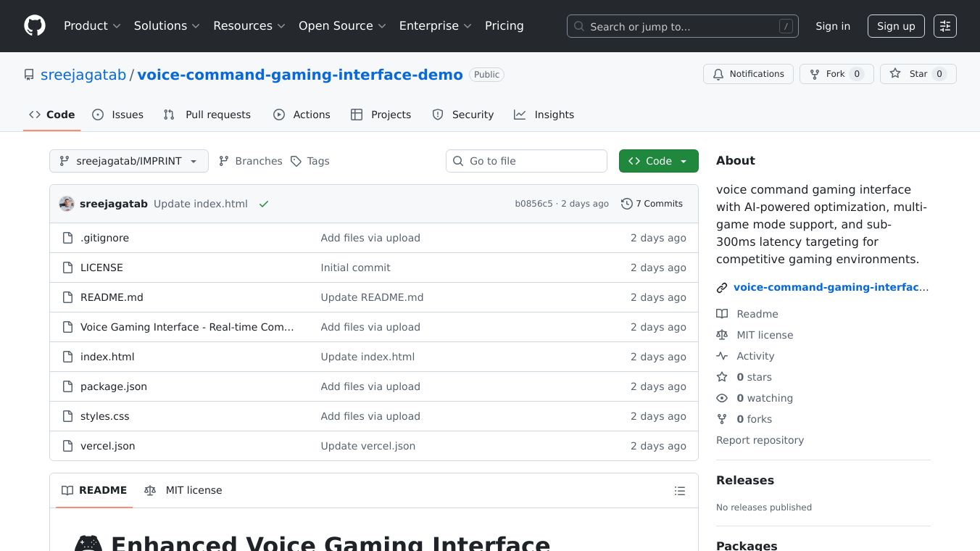The height and width of the screenshot is (551, 980).
Task: Switch to the Pull requests tab
Action: click(x=207, y=115)
